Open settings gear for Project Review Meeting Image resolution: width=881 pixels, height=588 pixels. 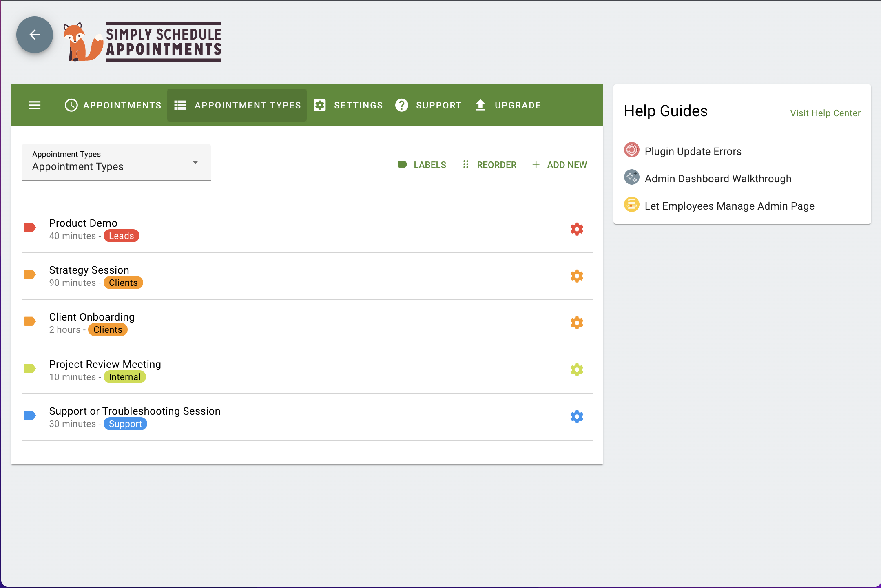click(577, 370)
